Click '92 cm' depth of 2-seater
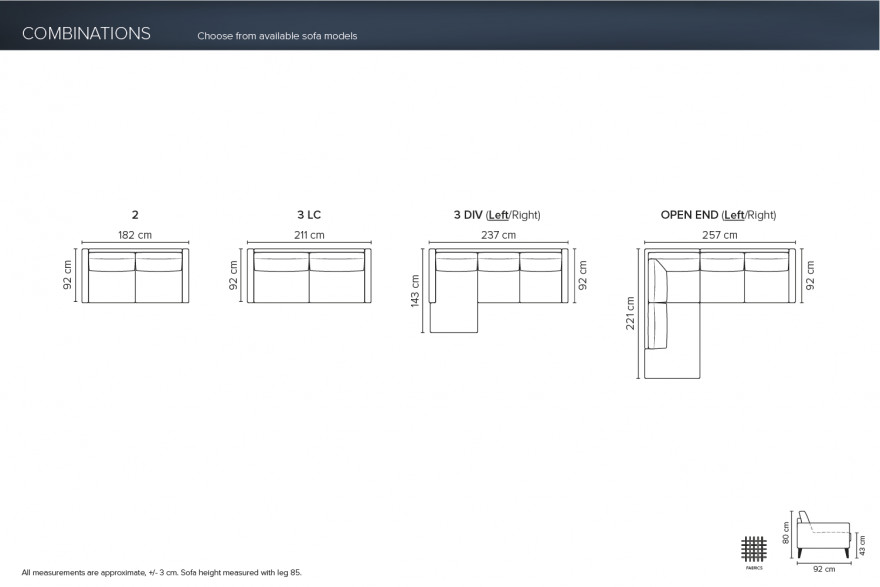 point(67,275)
